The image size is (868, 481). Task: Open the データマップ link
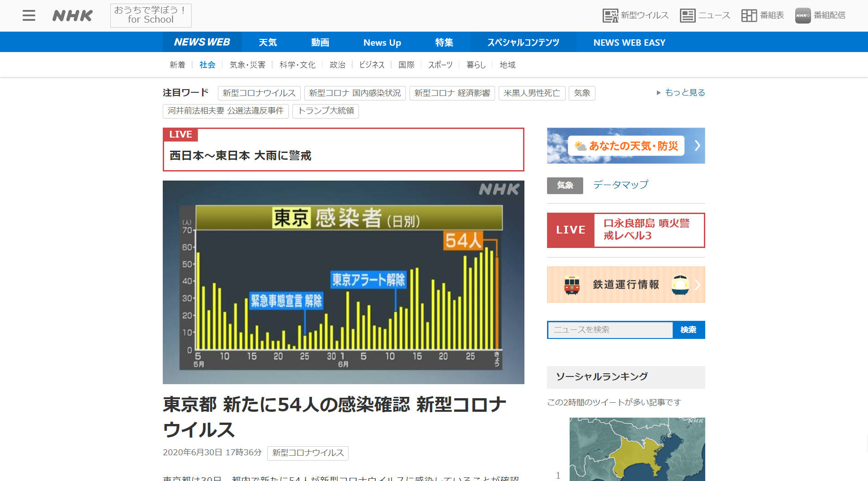point(620,185)
